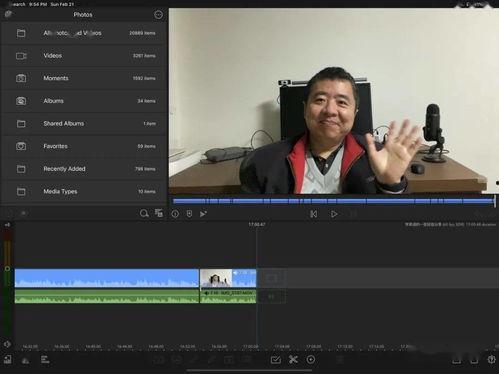Viewport: 499px width, 374px height.
Task: Open the import media icon in bottom toolbar
Action: pyautogui.click(x=26, y=360)
